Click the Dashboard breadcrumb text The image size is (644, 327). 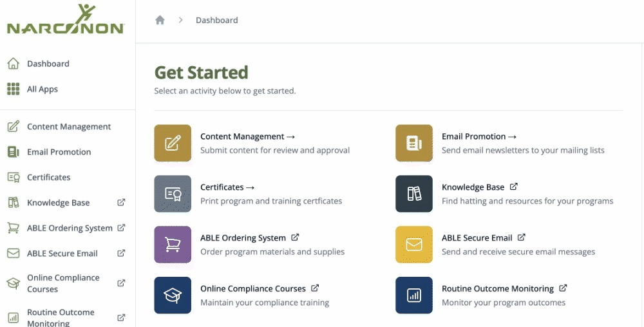click(x=216, y=20)
